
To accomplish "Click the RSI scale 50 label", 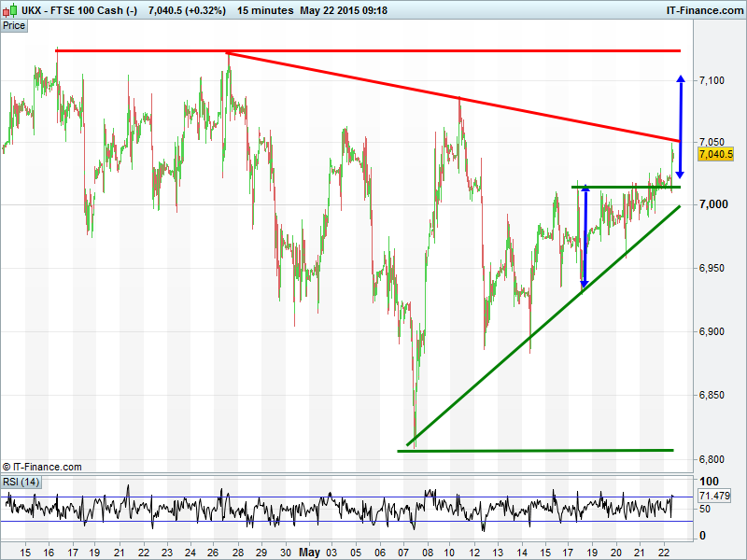I will [705, 509].
